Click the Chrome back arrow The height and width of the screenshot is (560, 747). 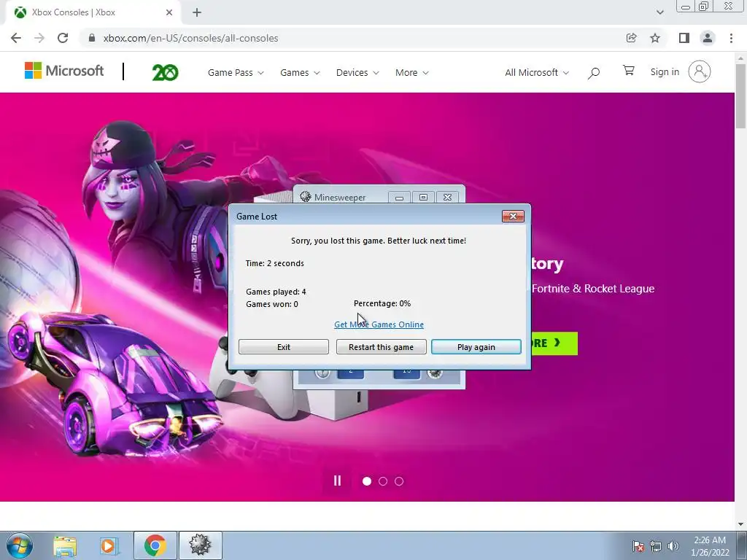16,38
